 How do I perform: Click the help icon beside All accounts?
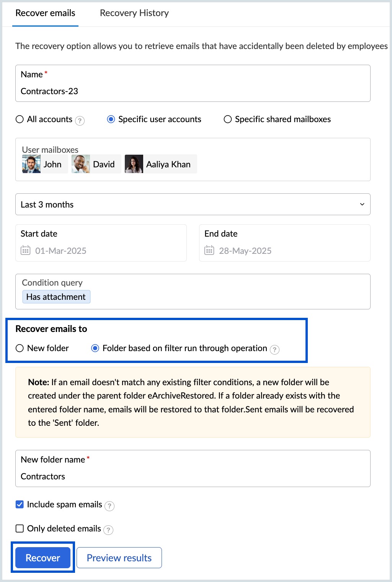pyautogui.click(x=80, y=121)
